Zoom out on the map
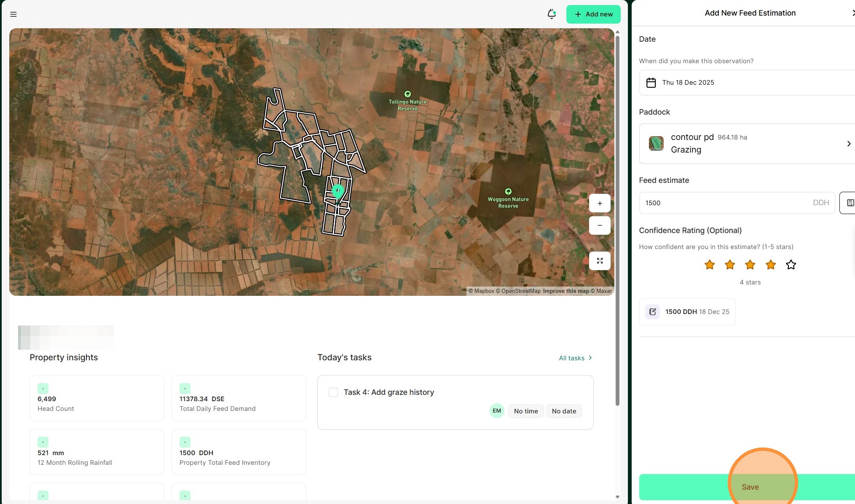855x504 pixels. coord(600,225)
